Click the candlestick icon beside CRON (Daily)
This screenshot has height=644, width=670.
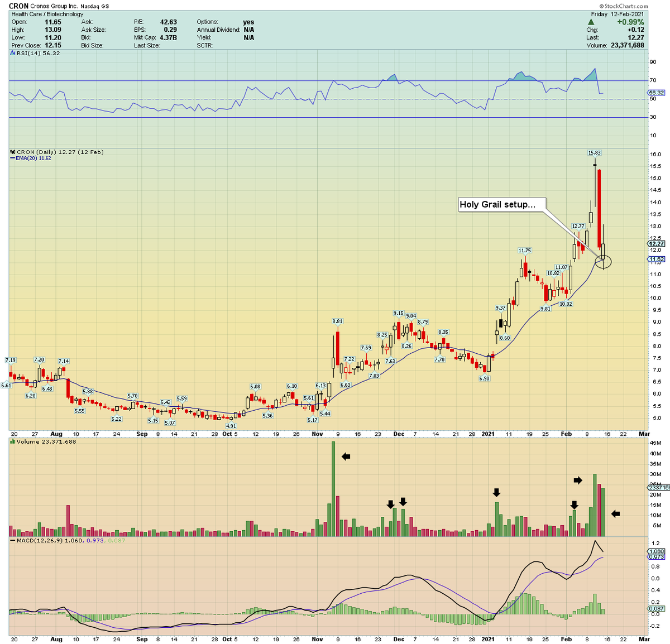click(x=13, y=152)
